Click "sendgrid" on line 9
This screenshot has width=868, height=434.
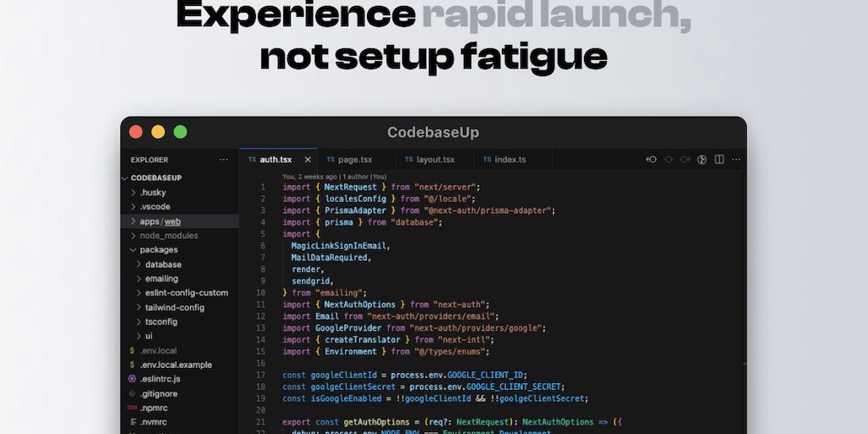(x=310, y=281)
